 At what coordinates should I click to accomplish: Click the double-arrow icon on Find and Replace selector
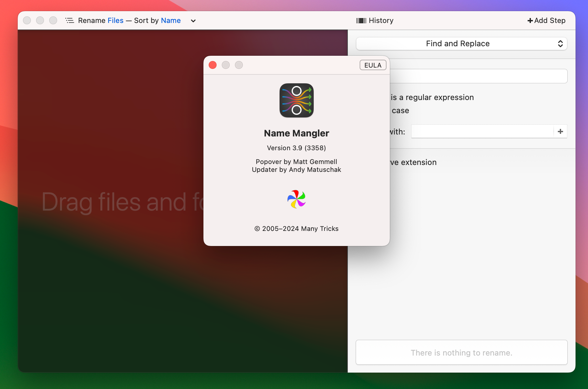[x=560, y=44]
